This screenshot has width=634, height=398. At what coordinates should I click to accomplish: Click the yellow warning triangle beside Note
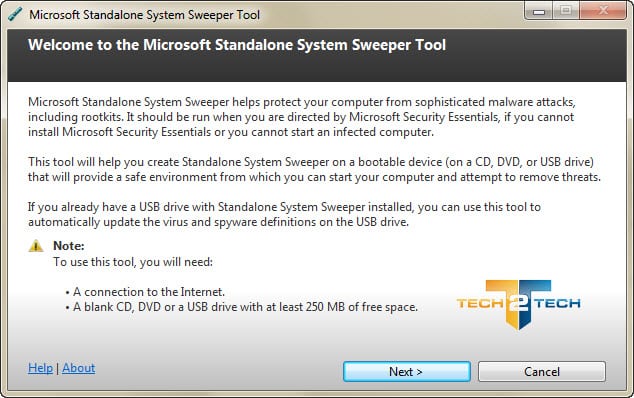(x=36, y=246)
